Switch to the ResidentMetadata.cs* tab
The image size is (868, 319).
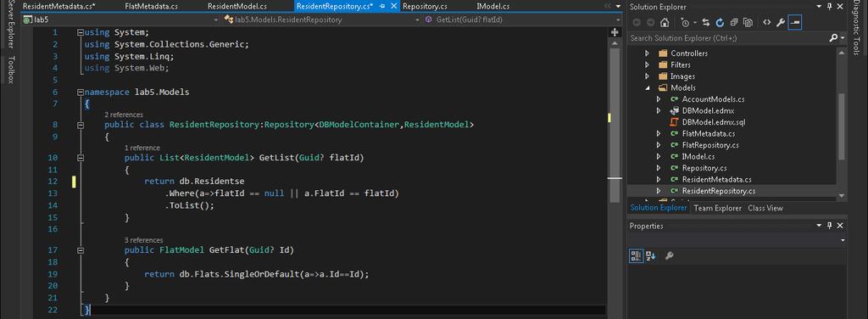58,6
